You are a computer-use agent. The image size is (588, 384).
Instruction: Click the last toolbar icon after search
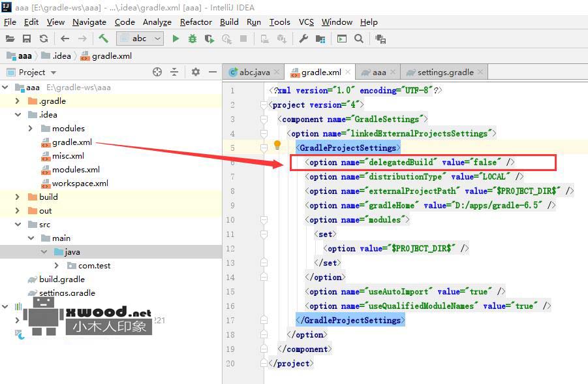380,39
